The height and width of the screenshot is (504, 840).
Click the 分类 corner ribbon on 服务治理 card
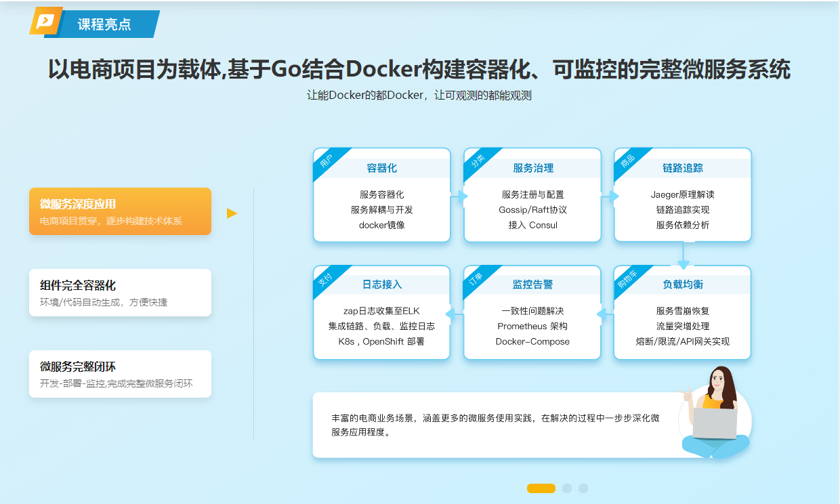click(477, 161)
